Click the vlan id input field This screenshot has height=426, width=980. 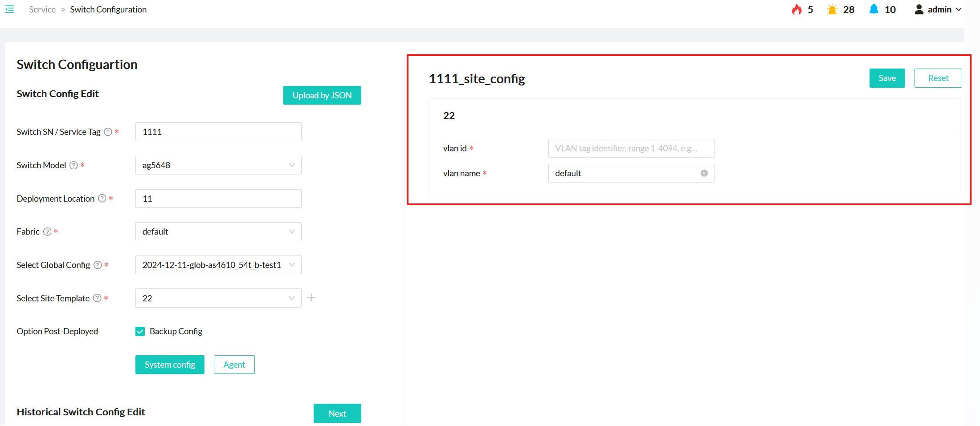coord(631,148)
